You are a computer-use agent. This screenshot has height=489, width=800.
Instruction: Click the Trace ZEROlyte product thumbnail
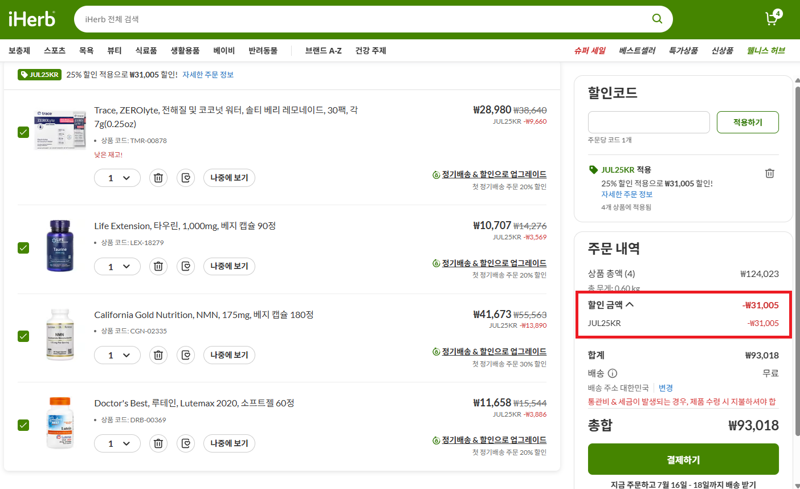[60, 130]
